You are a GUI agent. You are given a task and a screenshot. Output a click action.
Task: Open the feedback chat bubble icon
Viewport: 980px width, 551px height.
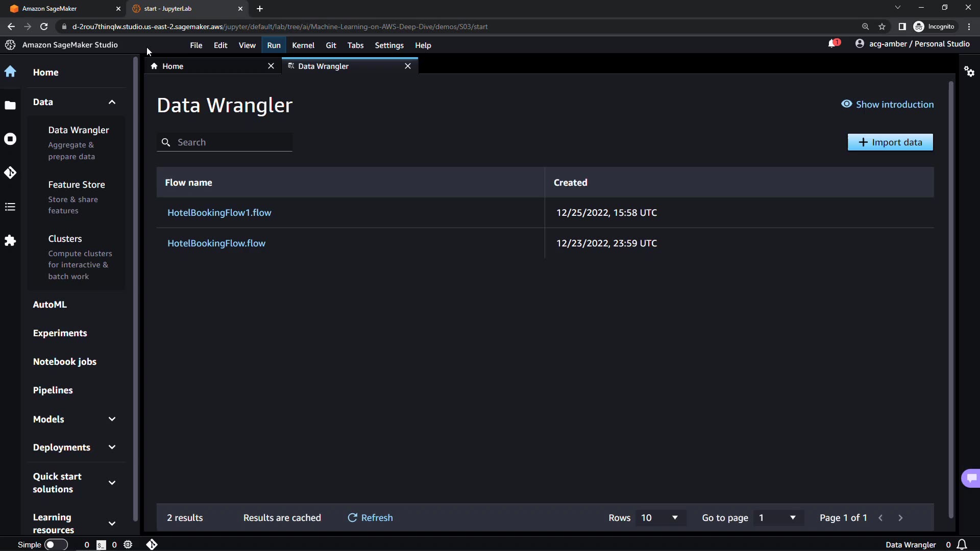971,478
